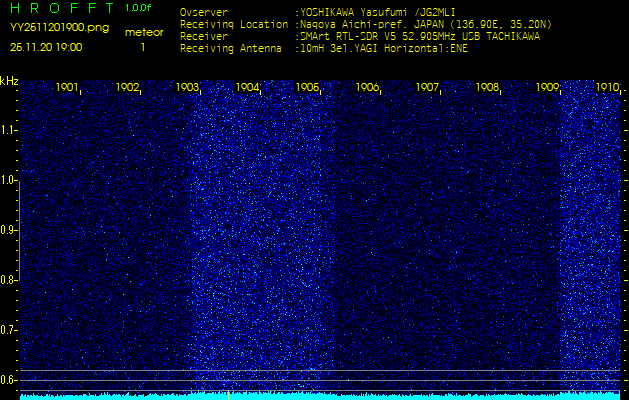Select the filename YY2511201900.png
629x400 pixels.
[59, 28]
